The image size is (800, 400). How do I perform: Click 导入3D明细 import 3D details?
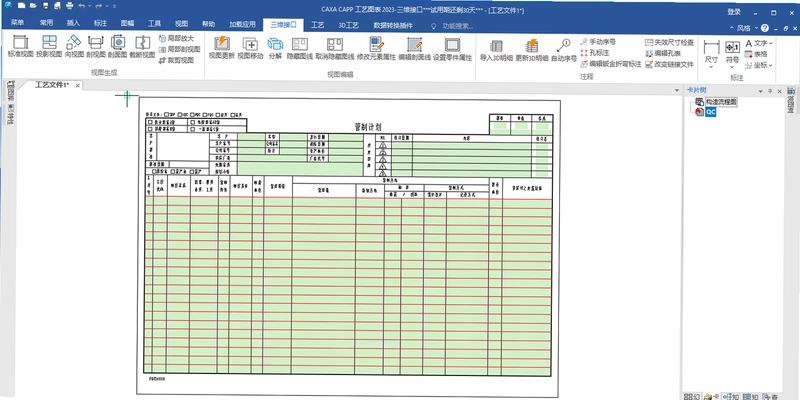click(x=496, y=50)
